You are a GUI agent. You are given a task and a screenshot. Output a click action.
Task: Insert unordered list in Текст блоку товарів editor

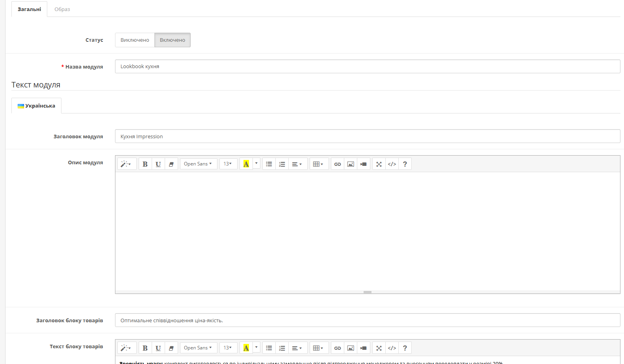tap(269, 348)
